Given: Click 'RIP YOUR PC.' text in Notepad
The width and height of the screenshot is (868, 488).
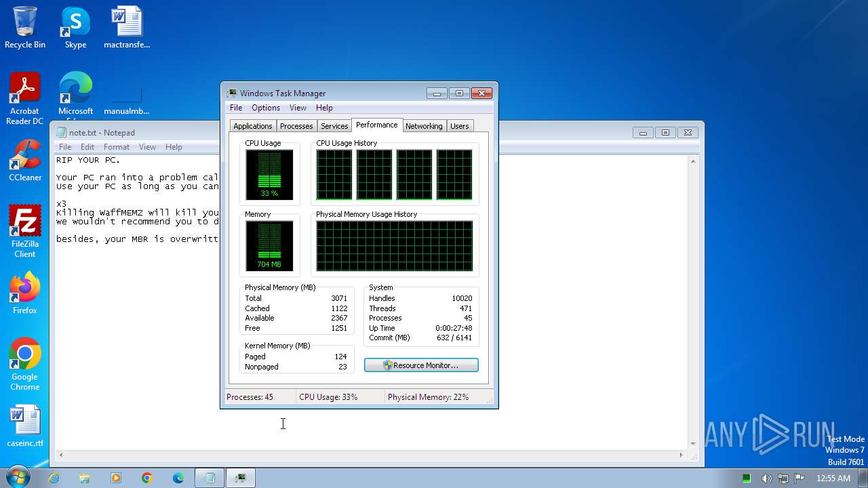Looking at the screenshot, I should (x=88, y=160).
